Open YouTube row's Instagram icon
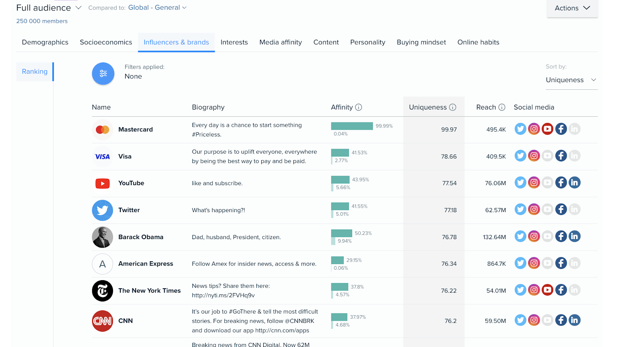The image size is (644, 347). (x=534, y=183)
